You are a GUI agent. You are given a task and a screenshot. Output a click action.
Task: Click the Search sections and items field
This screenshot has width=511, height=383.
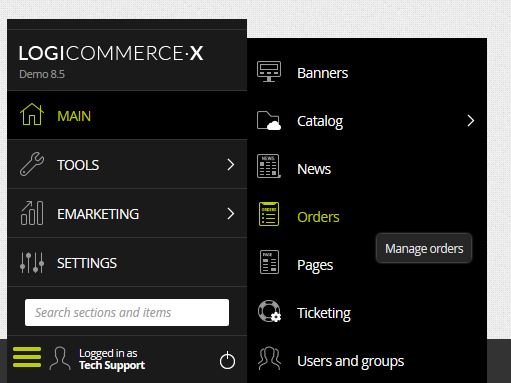[x=127, y=312]
